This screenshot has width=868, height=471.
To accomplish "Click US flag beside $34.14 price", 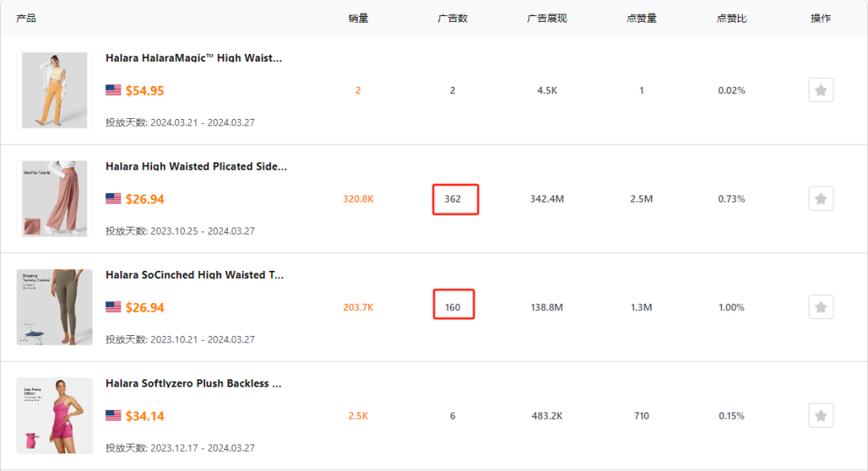I will (113, 416).
